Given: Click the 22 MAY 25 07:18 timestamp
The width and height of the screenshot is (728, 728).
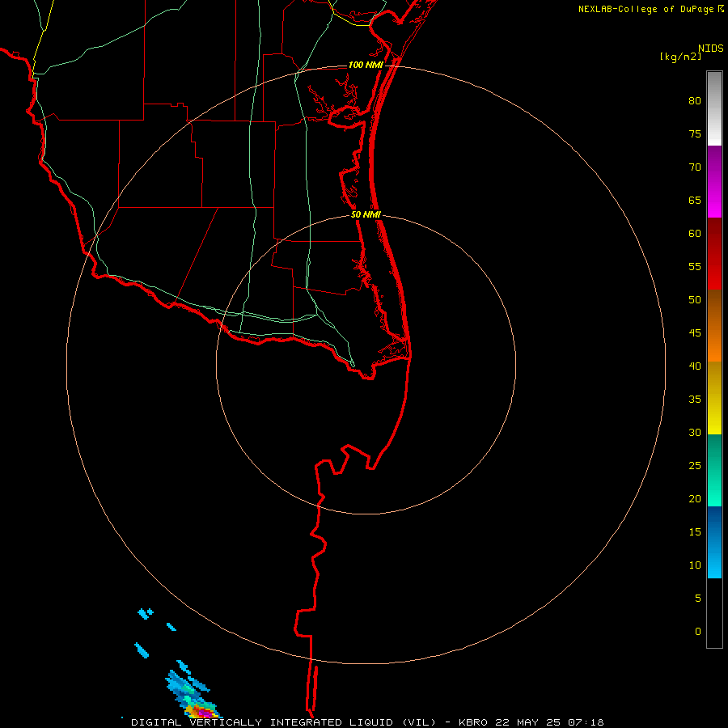Looking at the screenshot, I should [550, 722].
